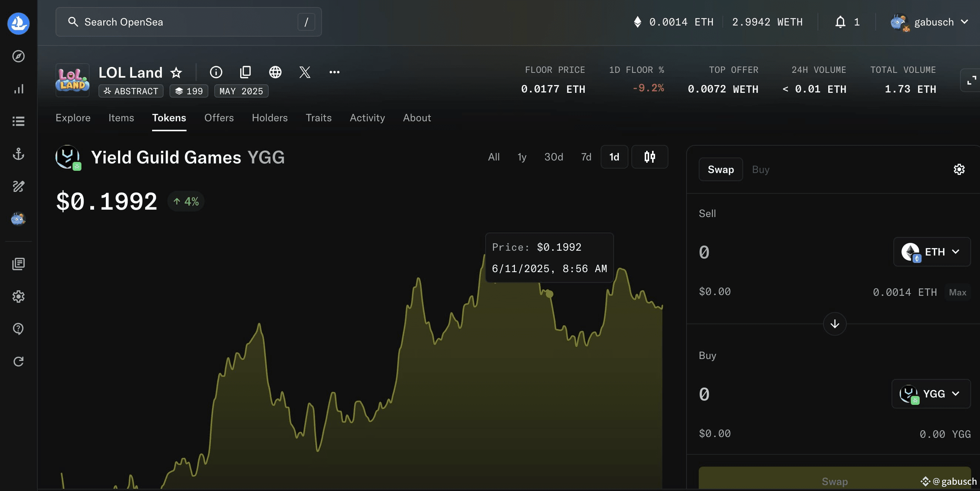The width and height of the screenshot is (980, 491).
Task: Expand the collection stats panel
Action: (x=971, y=80)
